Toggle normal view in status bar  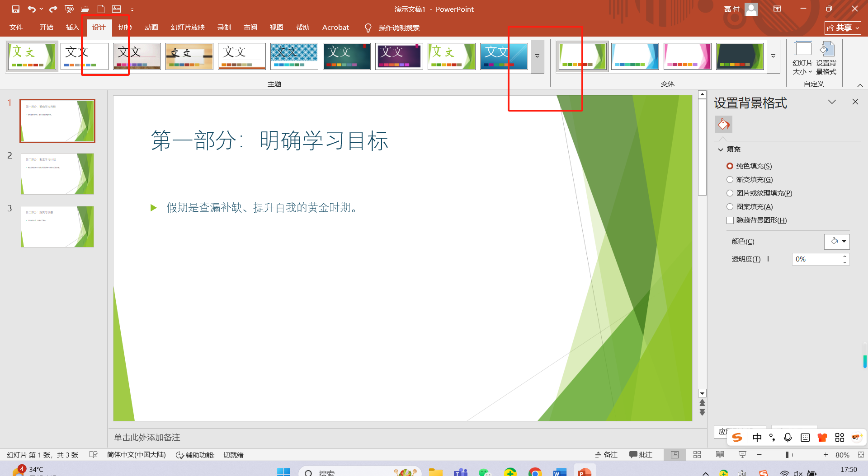pyautogui.click(x=675, y=455)
